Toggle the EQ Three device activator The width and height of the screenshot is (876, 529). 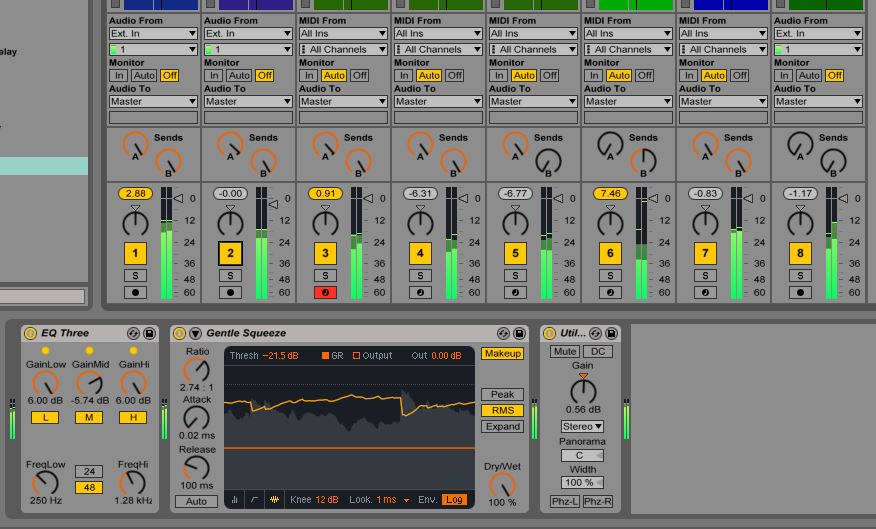30,333
